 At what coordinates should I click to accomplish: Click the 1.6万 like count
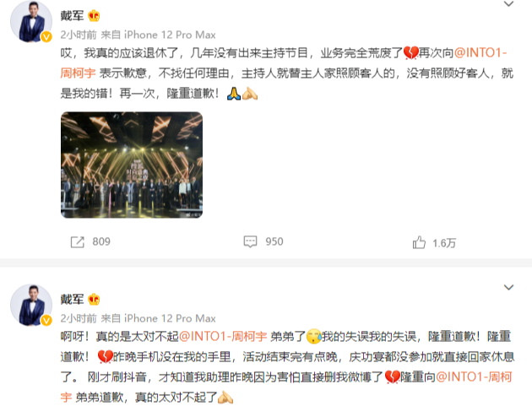tap(444, 243)
